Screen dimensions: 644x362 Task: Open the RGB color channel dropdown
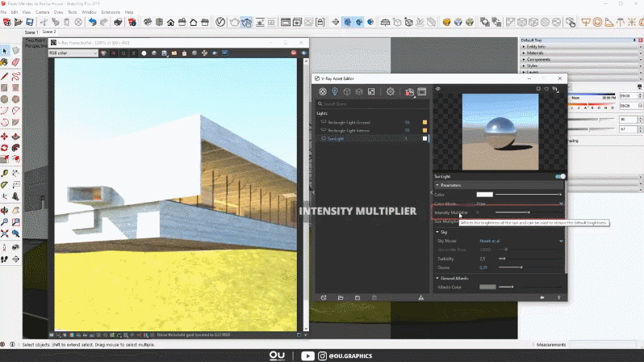click(x=73, y=53)
